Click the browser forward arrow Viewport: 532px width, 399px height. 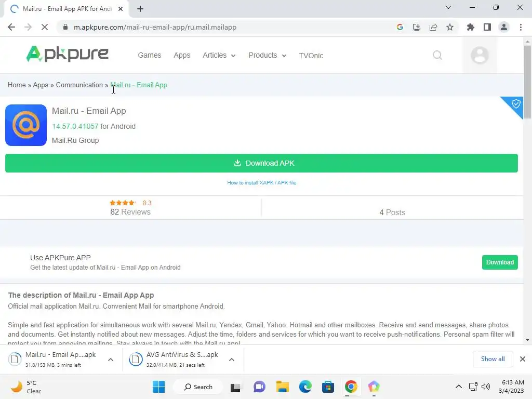[28, 27]
